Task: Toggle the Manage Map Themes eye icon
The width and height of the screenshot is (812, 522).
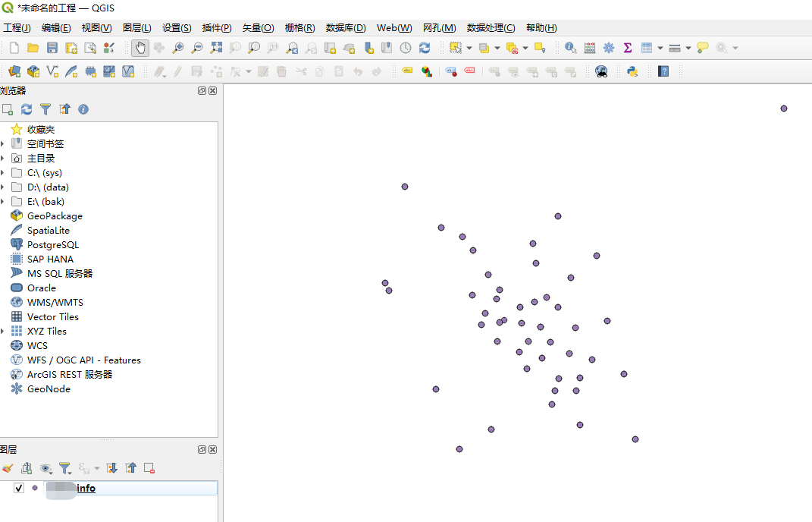Action: tap(45, 468)
